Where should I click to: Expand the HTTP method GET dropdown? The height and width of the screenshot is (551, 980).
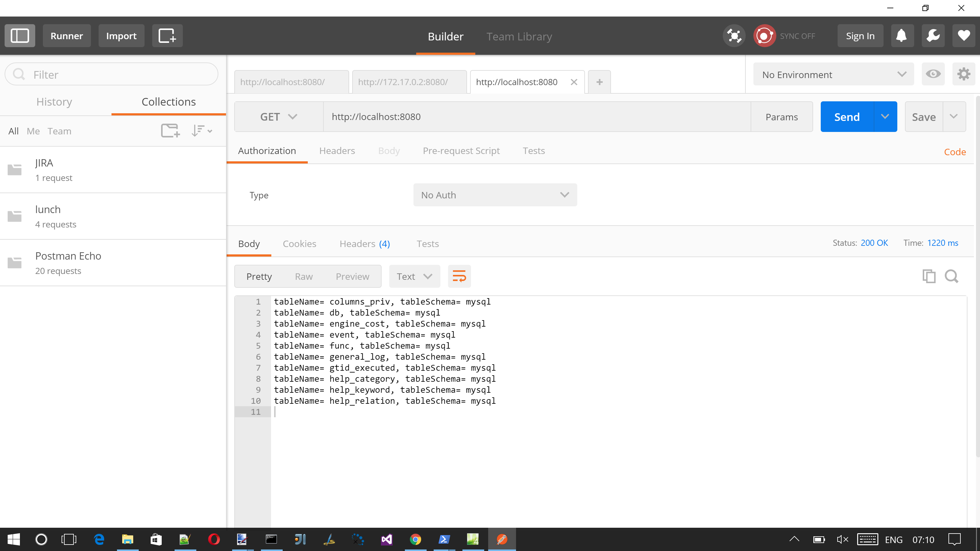(278, 117)
